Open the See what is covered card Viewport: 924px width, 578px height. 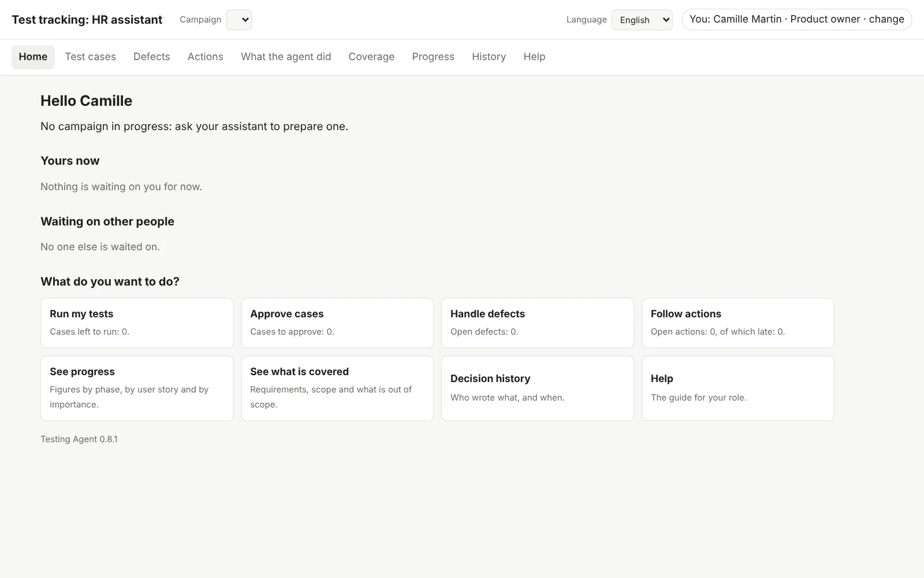coord(337,388)
